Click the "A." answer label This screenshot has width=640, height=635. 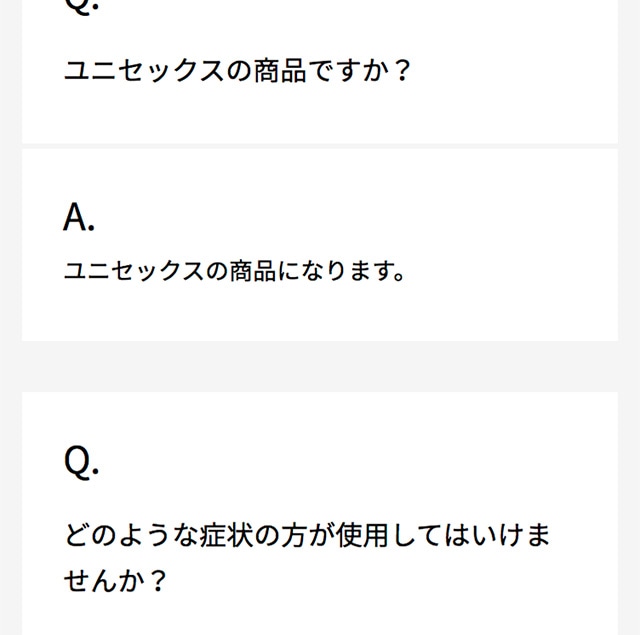pyautogui.click(x=79, y=217)
